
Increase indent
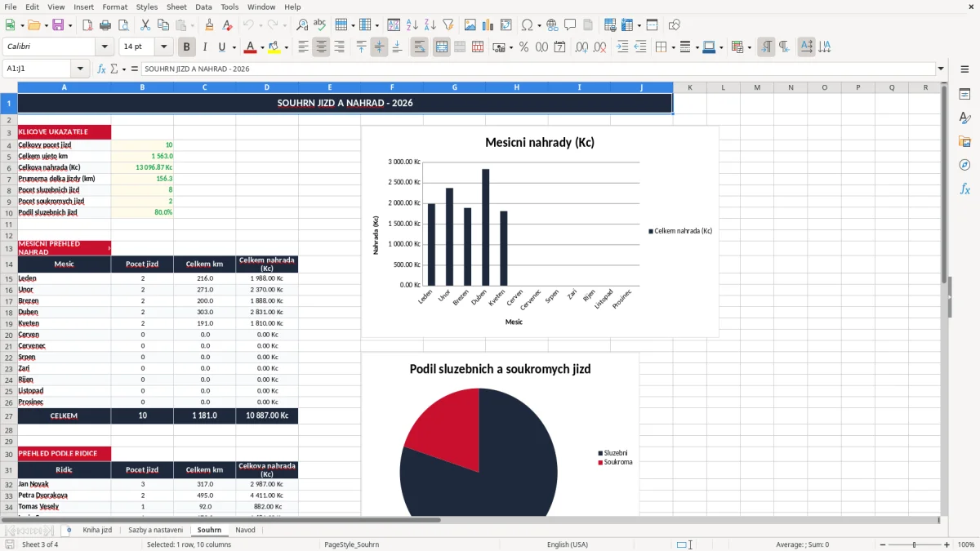[x=622, y=47]
